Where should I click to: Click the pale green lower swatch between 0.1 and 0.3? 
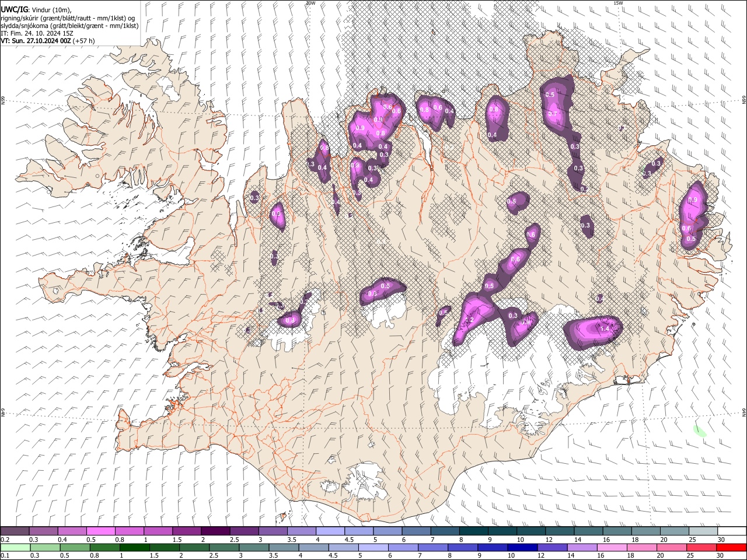coord(16,547)
